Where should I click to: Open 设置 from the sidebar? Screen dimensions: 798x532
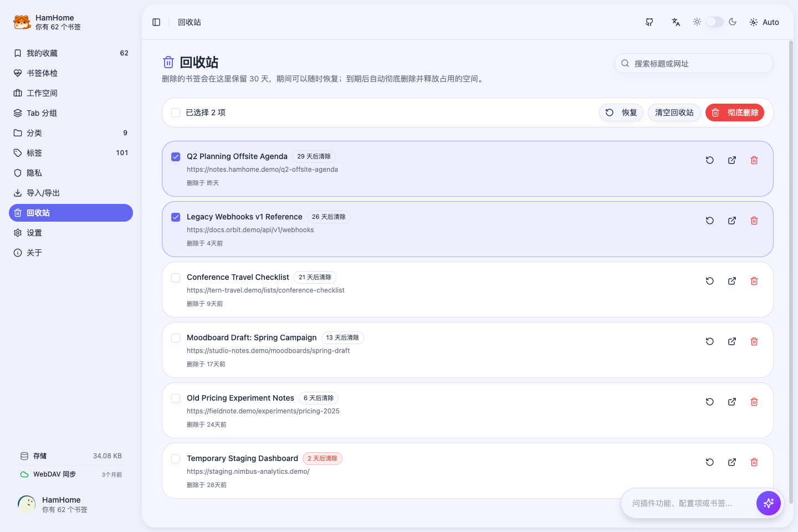click(x=71, y=233)
